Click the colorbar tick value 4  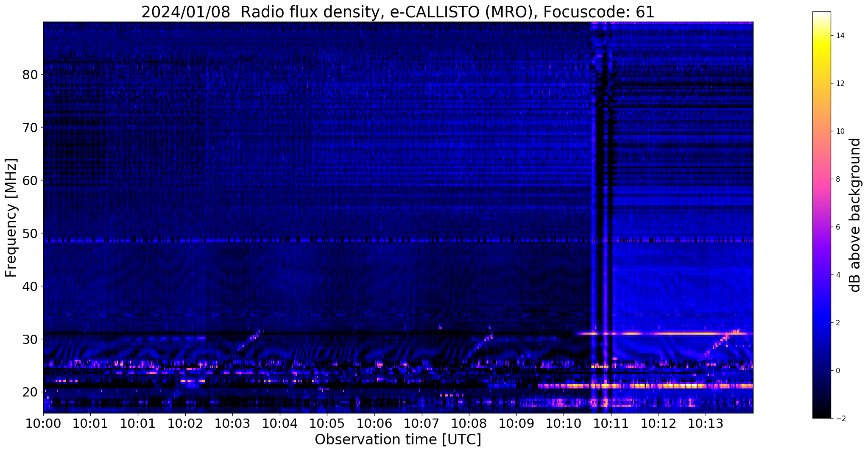click(x=838, y=275)
